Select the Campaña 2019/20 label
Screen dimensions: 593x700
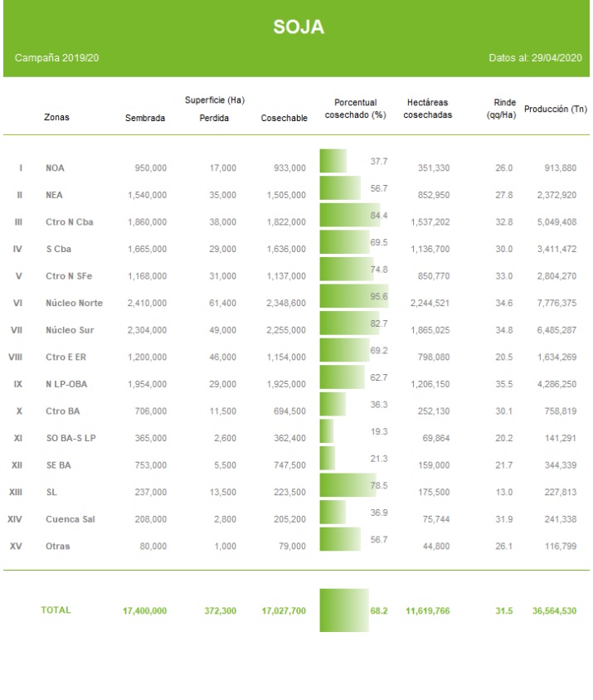pos(57,59)
